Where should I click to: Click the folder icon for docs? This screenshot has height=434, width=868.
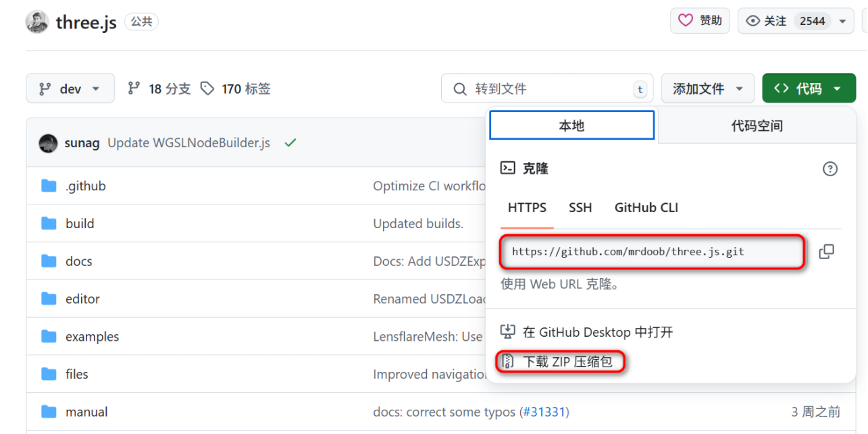click(x=49, y=261)
